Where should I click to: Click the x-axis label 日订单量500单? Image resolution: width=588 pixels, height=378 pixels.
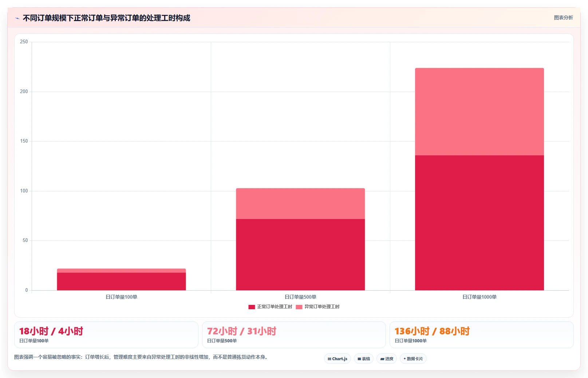pos(300,297)
